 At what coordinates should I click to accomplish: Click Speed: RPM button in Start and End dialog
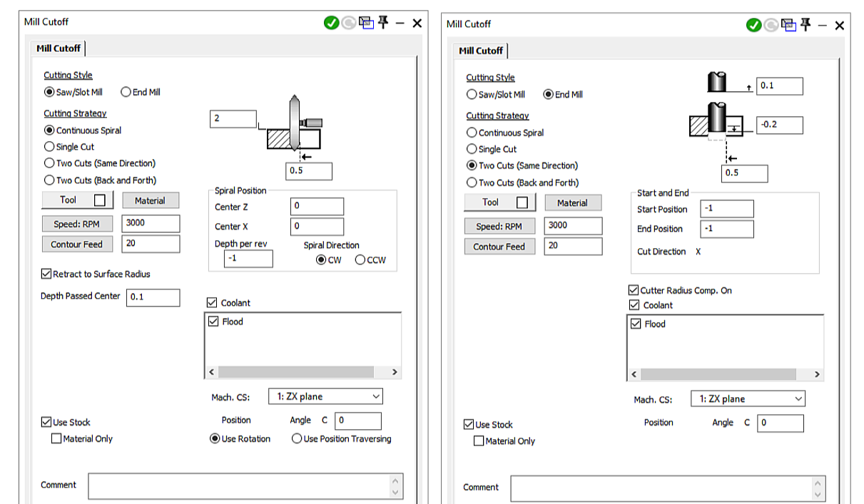(x=499, y=226)
